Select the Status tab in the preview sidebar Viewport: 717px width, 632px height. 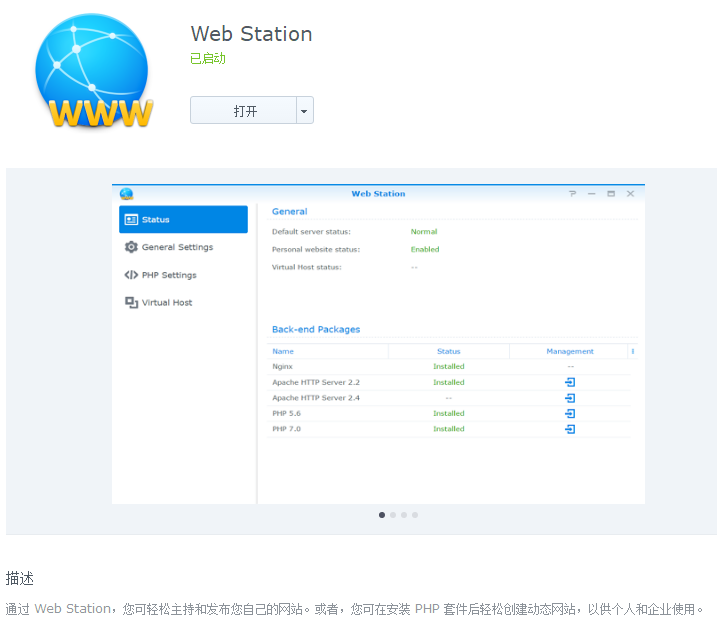(183, 220)
